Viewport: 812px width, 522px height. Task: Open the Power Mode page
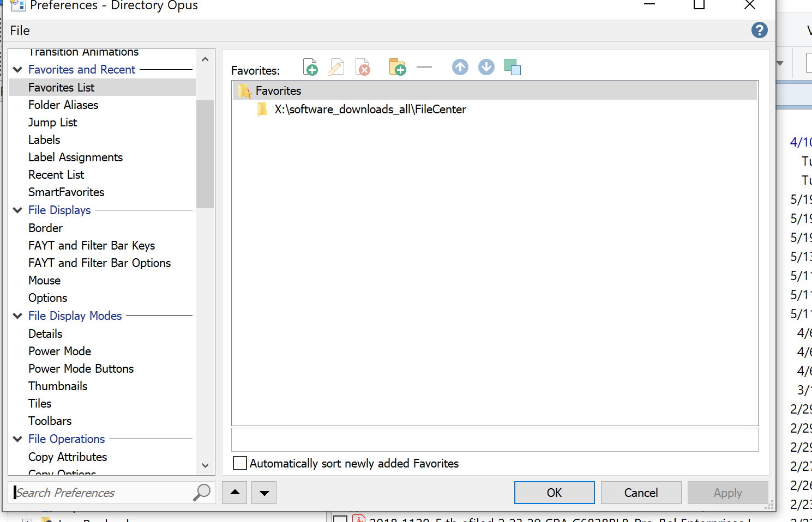click(x=59, y=351)
